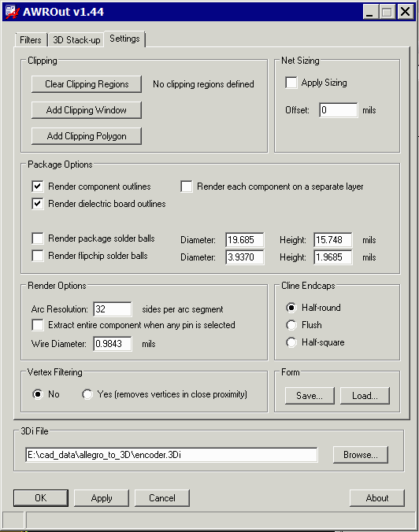The width and height of the screenshot is (419, 532).
Task: Click the Arc Resolution field
Action: 113,309
